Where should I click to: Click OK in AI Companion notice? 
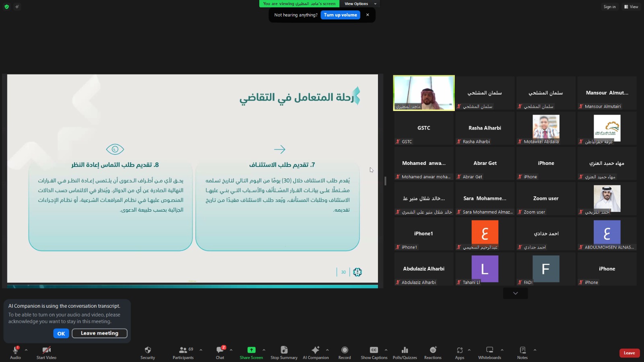pyautogui.click(x=61, y=333)
